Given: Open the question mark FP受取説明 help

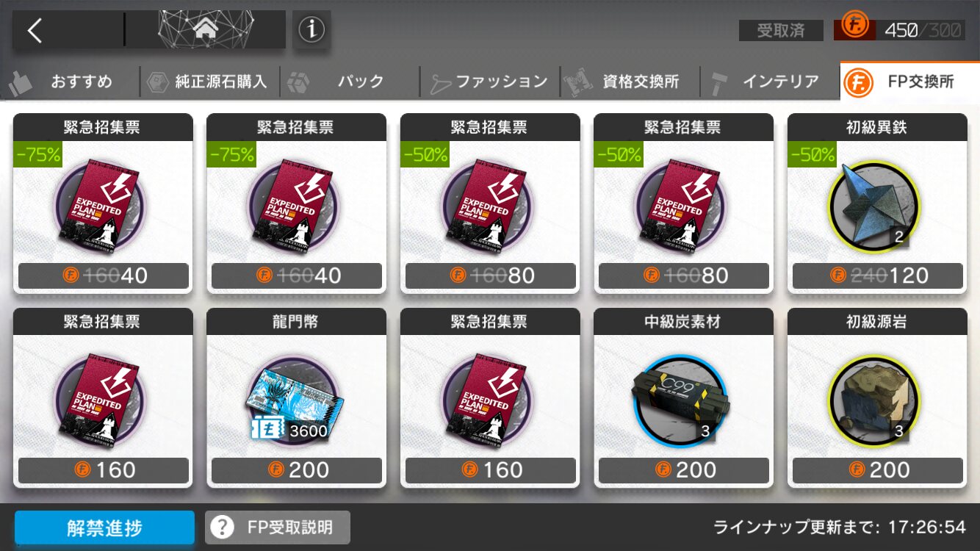Looking at the screenshot, I should point(278,527).
